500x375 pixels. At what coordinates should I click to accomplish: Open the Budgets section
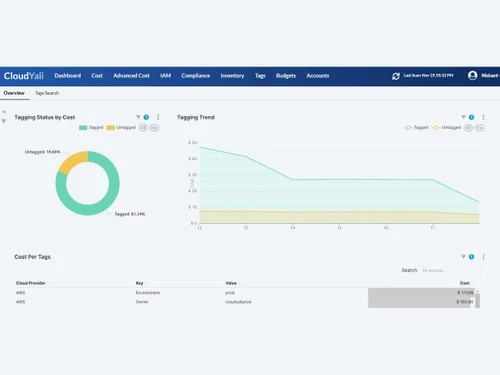(286, 76)
